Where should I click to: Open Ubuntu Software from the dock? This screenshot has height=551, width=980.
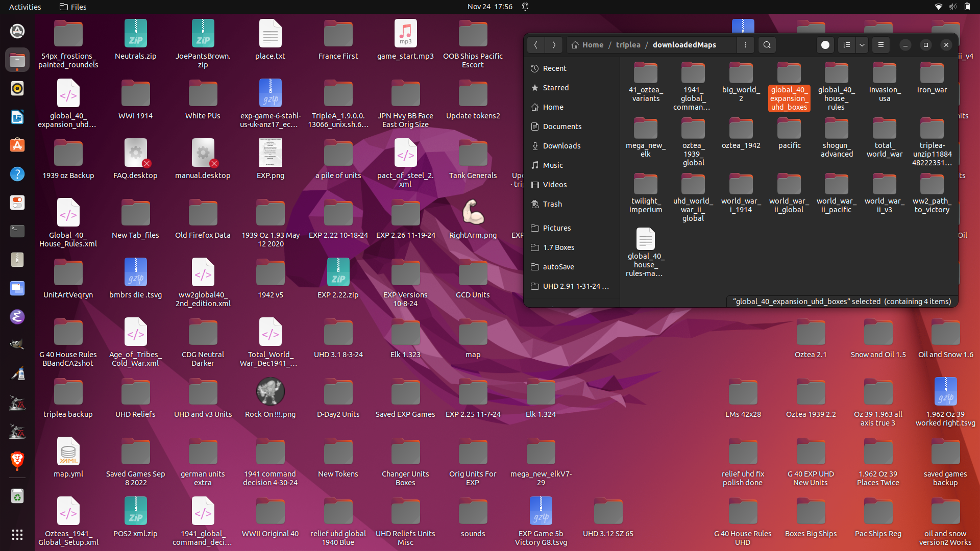(x=17, y=145)
